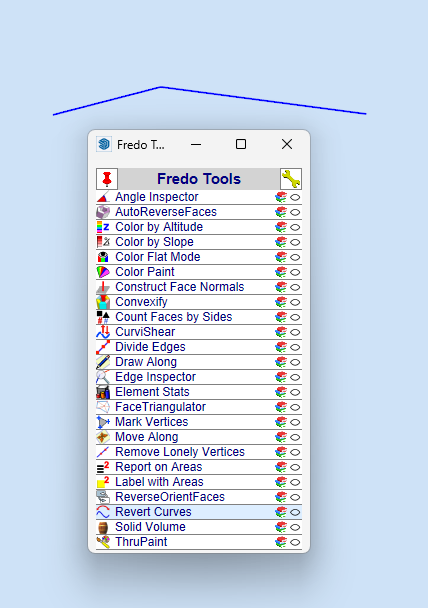Open books icon for Color Paint
The height and width of the screenshot is (608, 428).
[281, 272]
